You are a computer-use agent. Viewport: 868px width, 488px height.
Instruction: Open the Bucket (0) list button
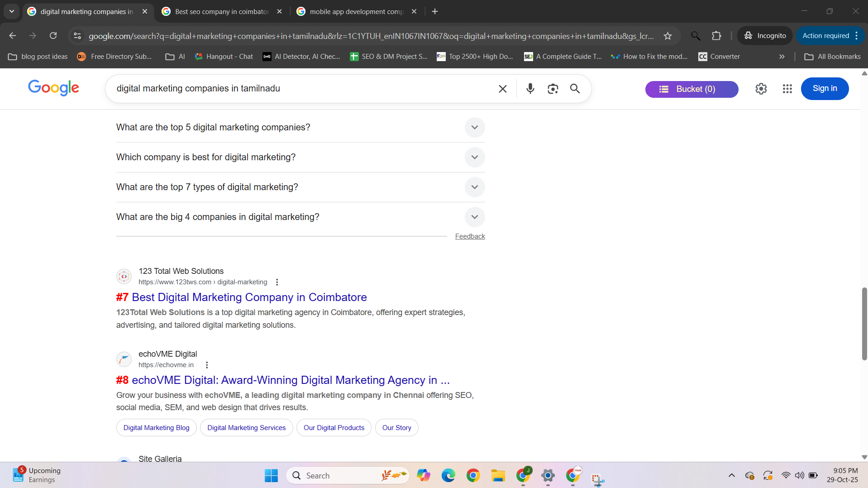point(691,89)
